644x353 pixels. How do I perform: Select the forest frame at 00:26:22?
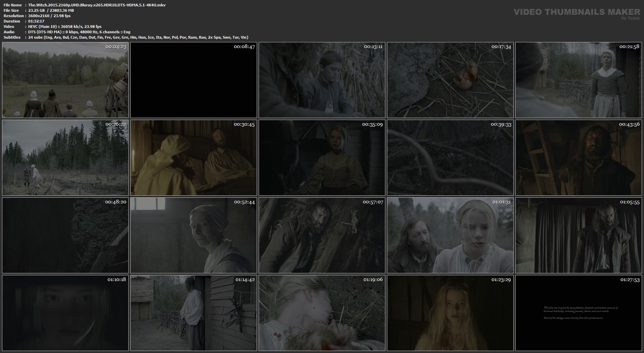point(65,158)
